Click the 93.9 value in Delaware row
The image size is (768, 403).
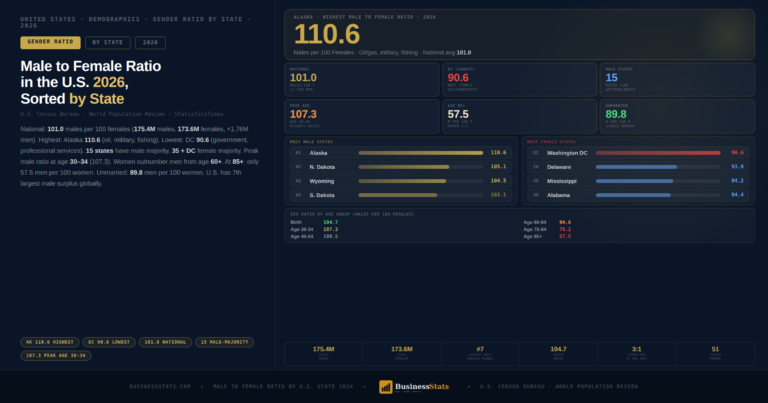tap(737, 166)
